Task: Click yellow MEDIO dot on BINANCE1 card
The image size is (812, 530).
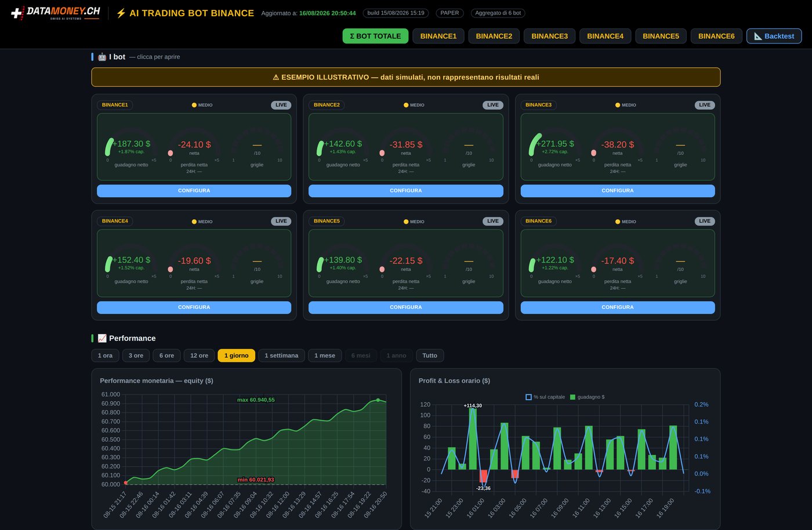Action: (194, 105)
